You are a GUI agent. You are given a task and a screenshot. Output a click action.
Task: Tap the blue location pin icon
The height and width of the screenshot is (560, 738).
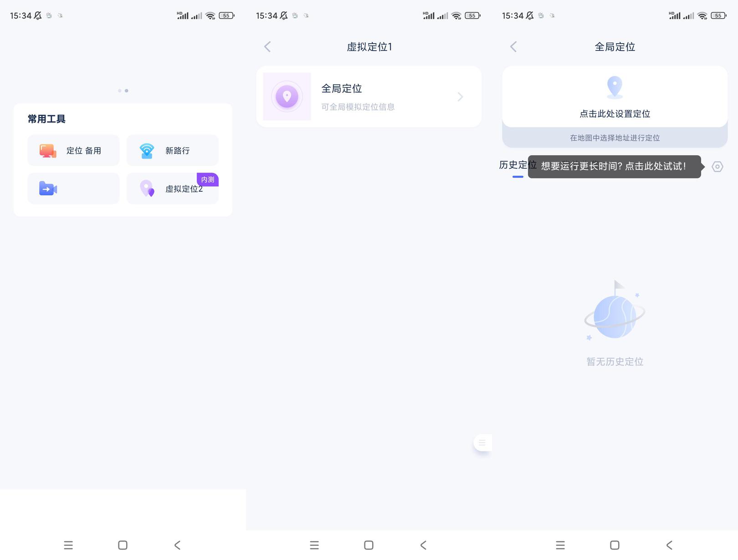pos(615,87)
